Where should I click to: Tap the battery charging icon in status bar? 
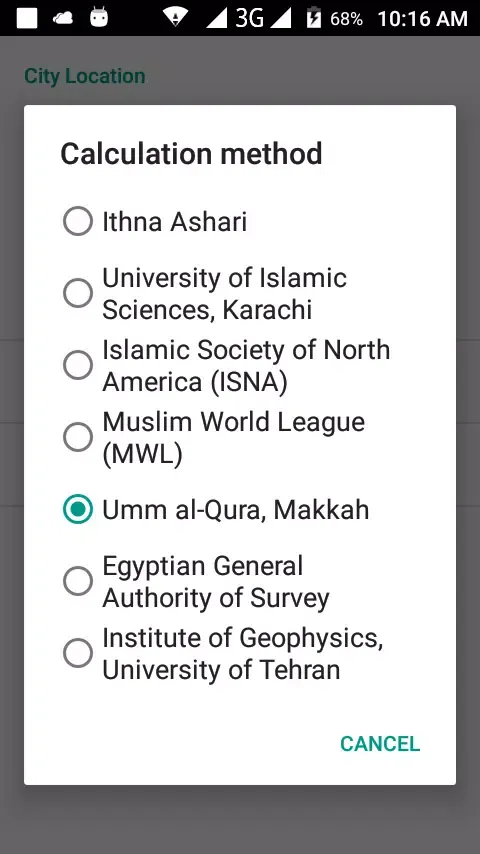pos(313,18)
